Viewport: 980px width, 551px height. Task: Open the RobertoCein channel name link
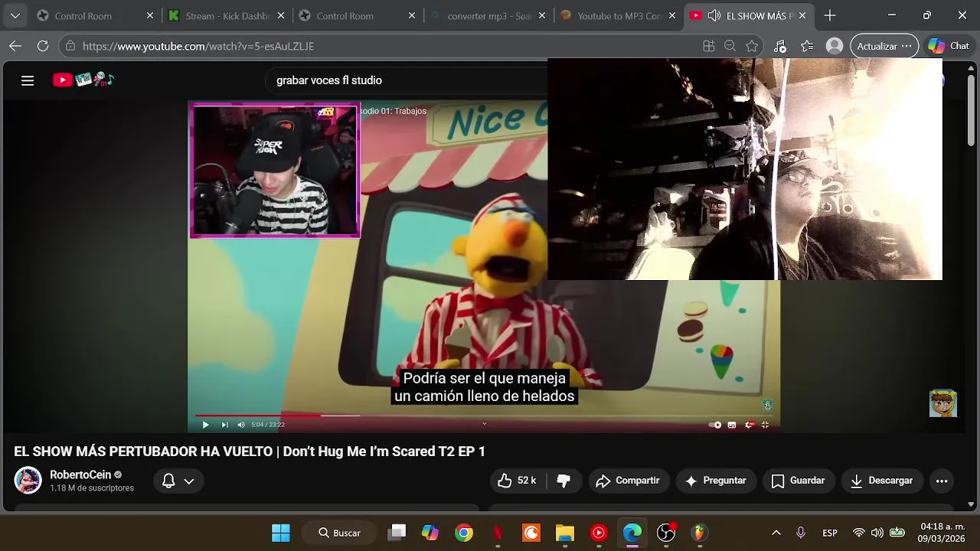[80, 474]
